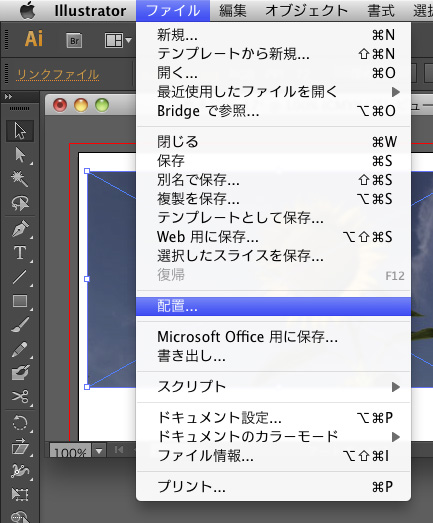
Task: Select the Lasso tool
Action: pyautogui.click(x=20, y=203)
